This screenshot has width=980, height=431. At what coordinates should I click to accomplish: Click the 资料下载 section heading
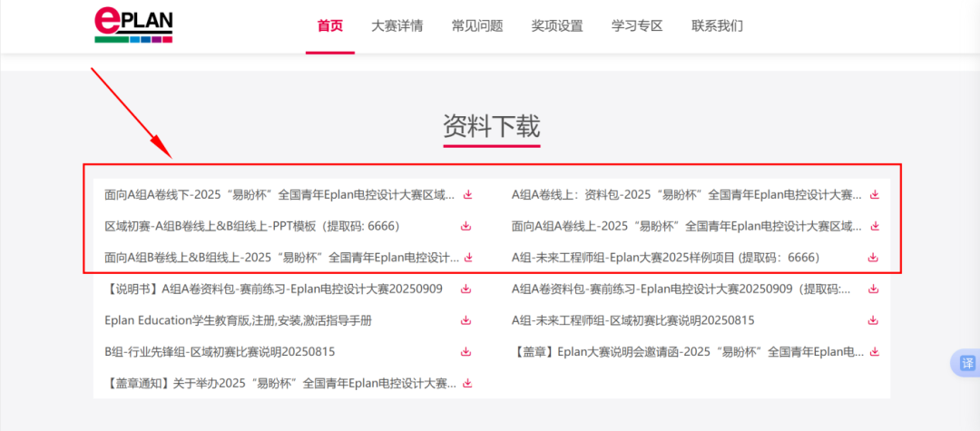pyautogui.click(x=491, y=125)
